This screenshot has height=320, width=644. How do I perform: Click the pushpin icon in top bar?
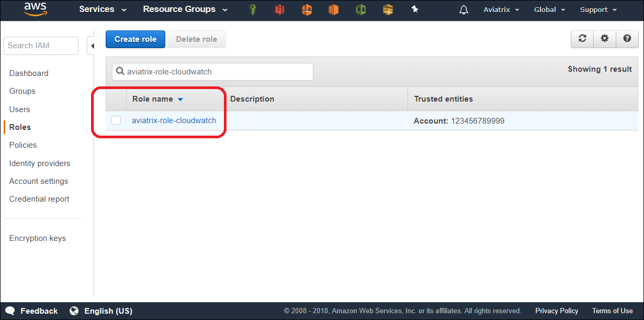pos(415,9)
